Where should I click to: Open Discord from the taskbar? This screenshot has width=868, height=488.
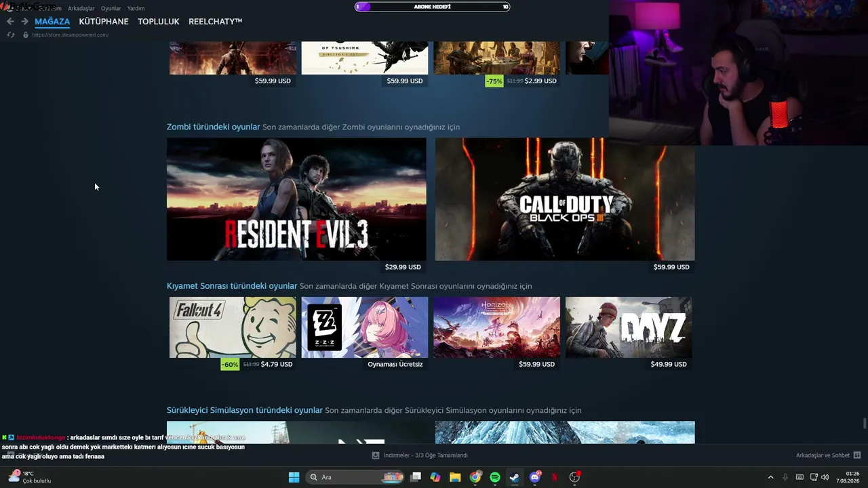point(535,477)
